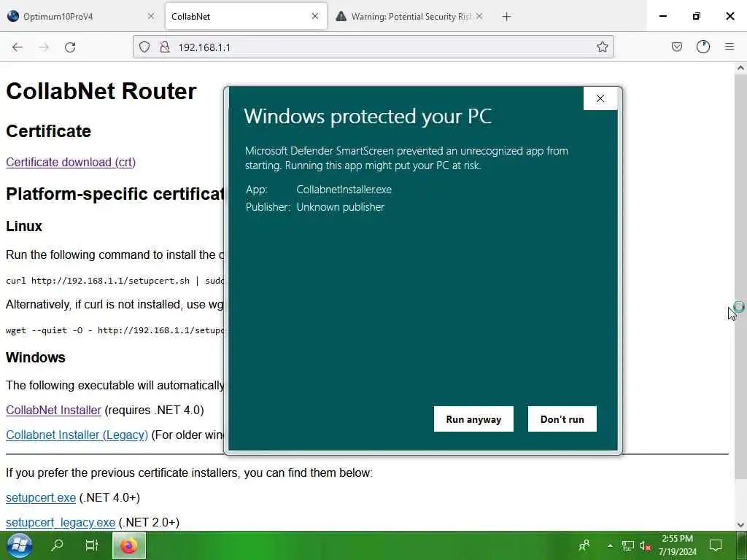Viewport: 747px width, 560px height.
Task: Click the Unknown publisher text
Action: click(340, 207)
